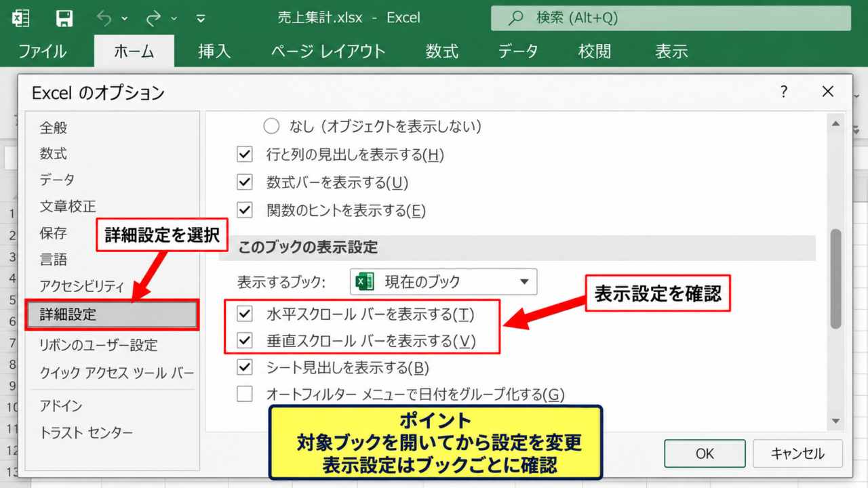This screenshot has height=488, width=868.
Task: Choose なし (オブジェクトを表示しない) radio button
Action: pyautogui.click(x=271, y=126)
